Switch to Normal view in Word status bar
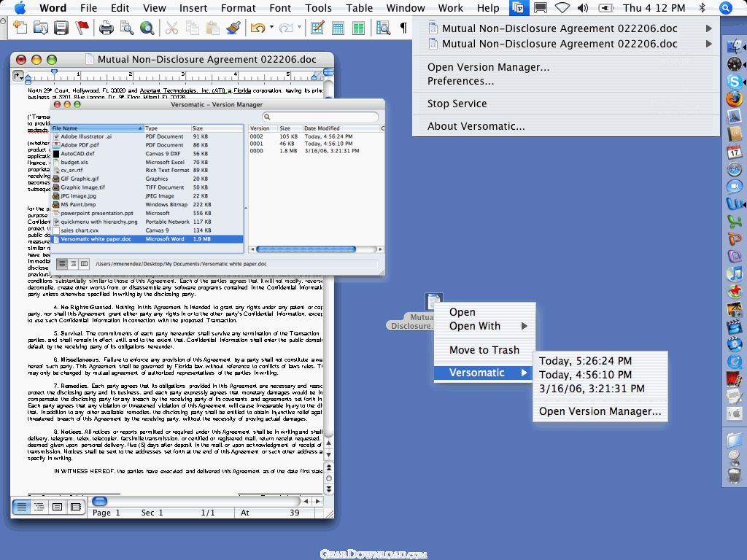Viewport: 747px width, 560px height. pyautogui.click(x=21, y=507)
